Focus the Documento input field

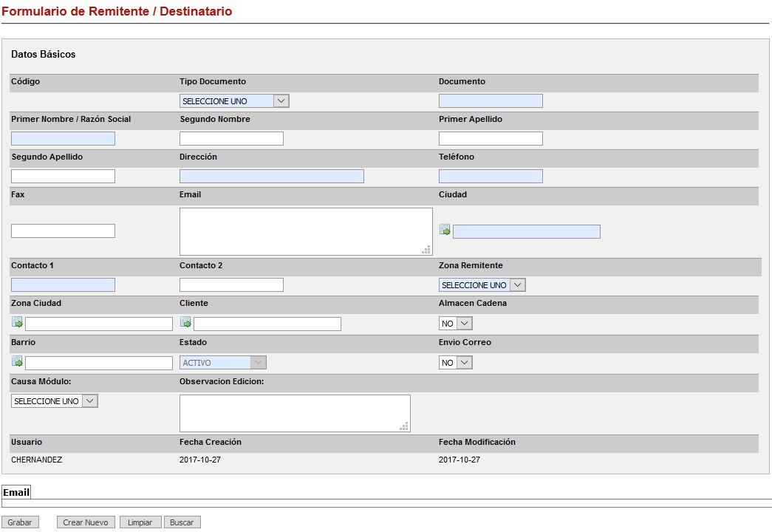[490, 101]
